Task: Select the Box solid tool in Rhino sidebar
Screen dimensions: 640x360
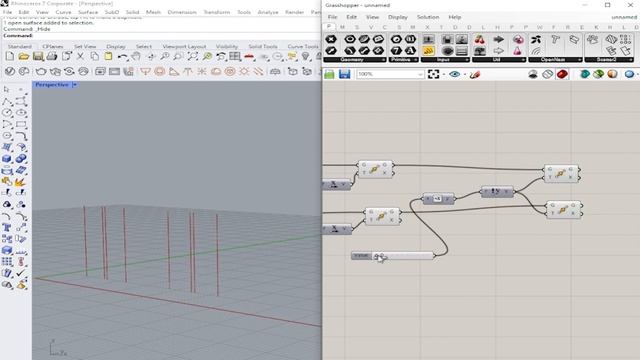Action: (x=7, y=158)
